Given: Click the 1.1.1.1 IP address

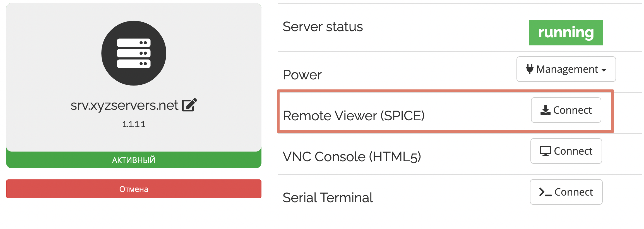Looking at the screenshot, I should 134,124.
